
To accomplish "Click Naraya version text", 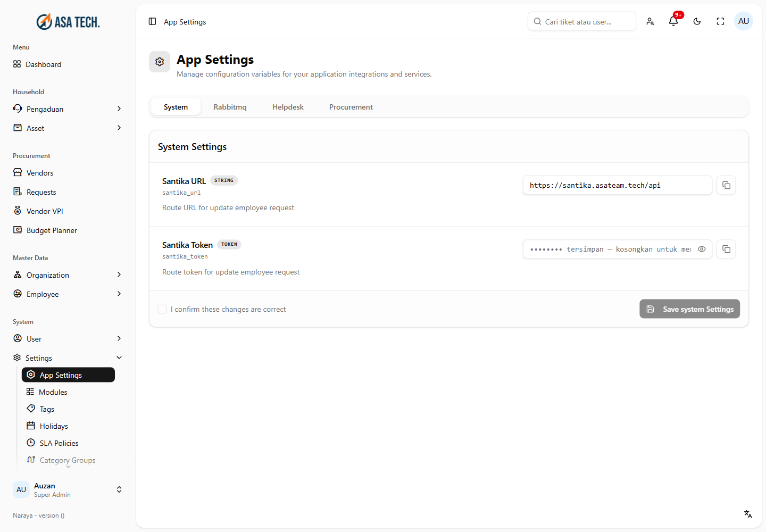I will tap(39, 516).
